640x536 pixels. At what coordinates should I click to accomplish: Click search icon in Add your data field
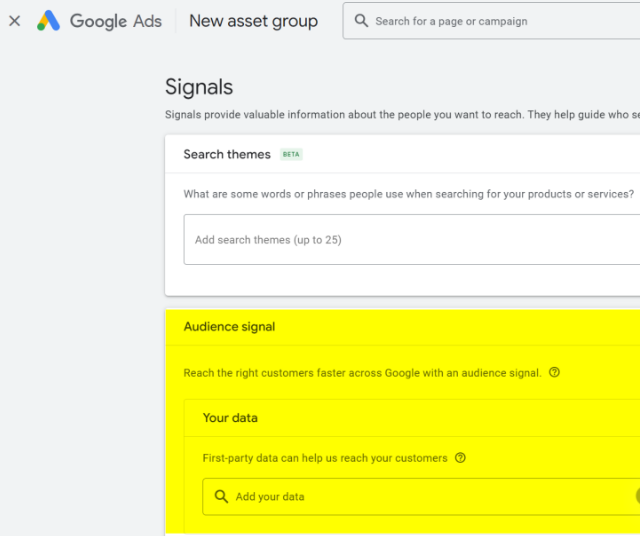(222, 497)
